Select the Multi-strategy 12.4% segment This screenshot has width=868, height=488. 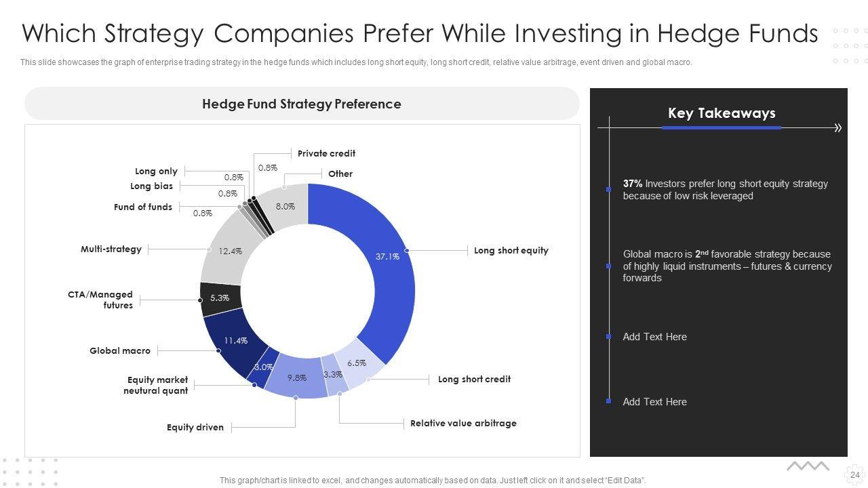point(227,252)
